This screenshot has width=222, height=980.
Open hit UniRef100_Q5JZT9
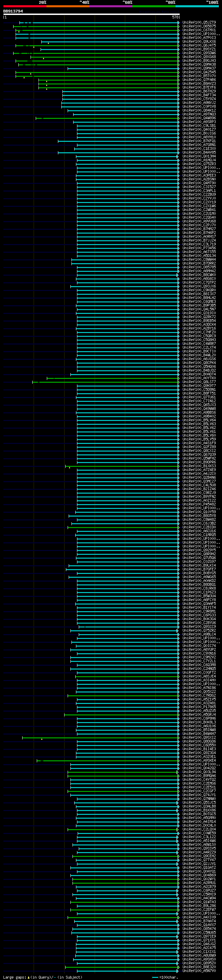pyautogui.click(x=199, y=23)
